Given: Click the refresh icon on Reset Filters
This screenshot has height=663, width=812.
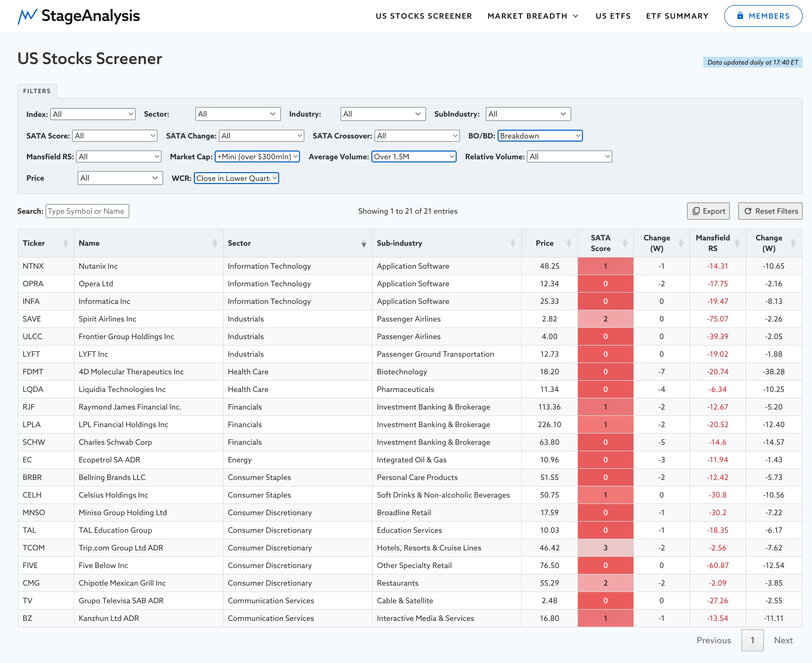Looking at the screenshot, I should point(748,211).
